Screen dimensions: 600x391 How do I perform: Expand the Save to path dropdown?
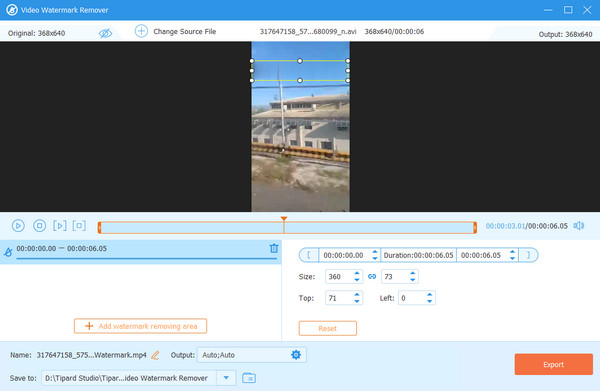226,378
